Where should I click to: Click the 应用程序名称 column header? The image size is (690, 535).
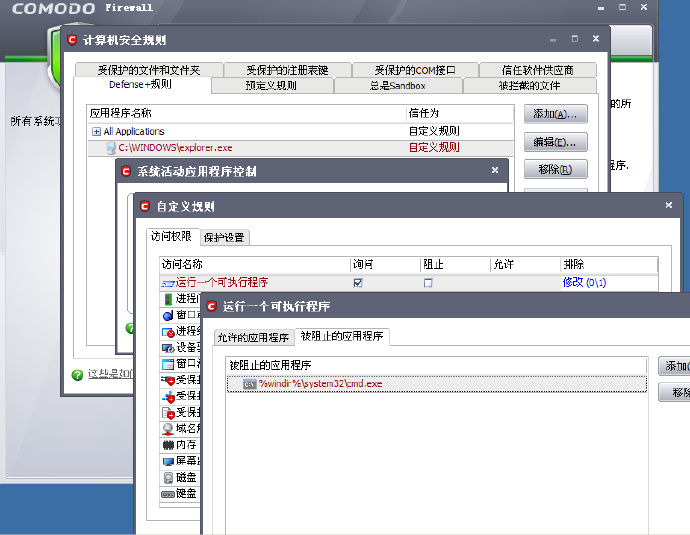[x=246, y=114]
